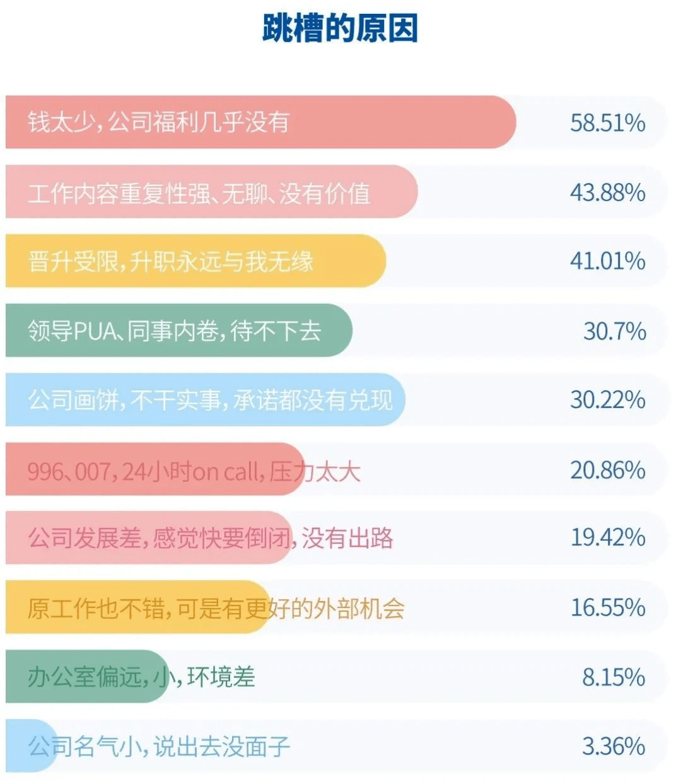Select the green bar 领导PUA、同事内卷
681x784 pixels.
[x=179, y=331]
